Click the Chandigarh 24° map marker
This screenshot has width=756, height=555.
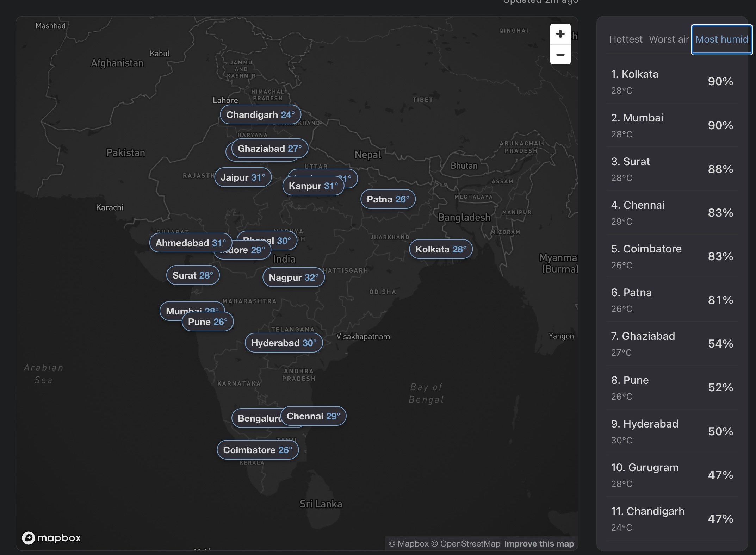(260, 115)
